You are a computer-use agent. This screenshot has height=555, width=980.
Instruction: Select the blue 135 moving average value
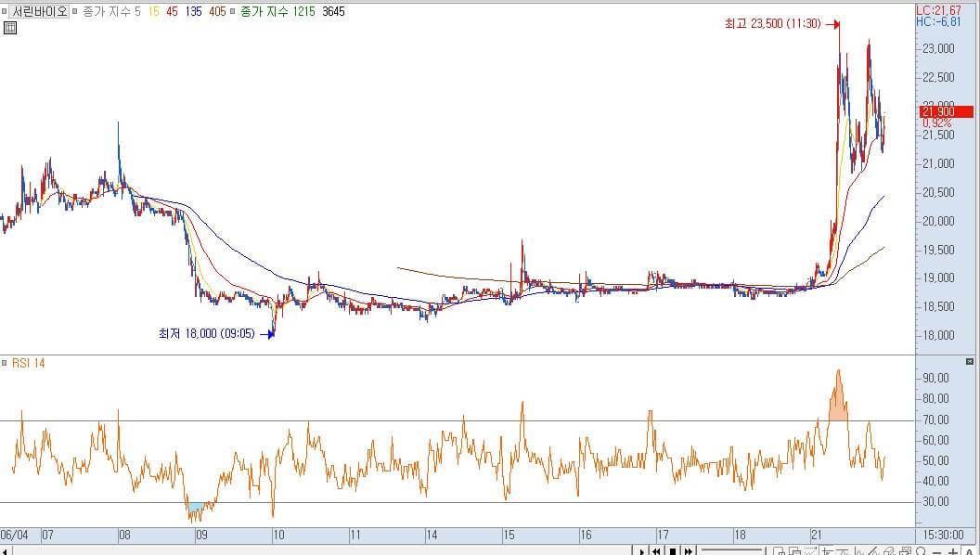194,11
